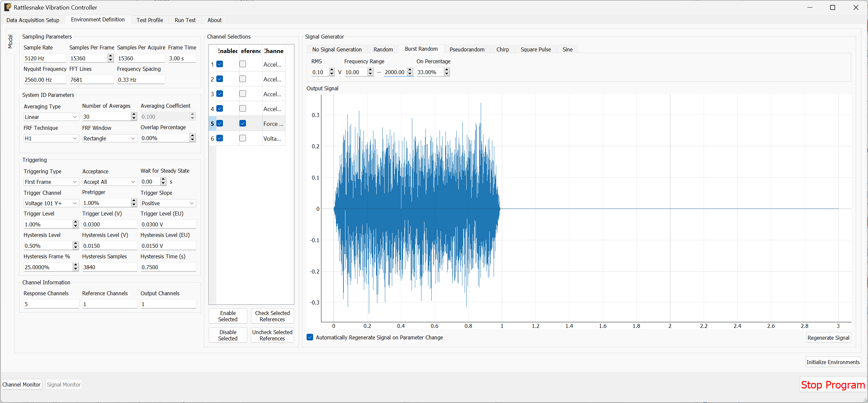The width and height of the screenshot is (868, 403).
Task: Increment Number of Averages value
Action: [133, 114]
